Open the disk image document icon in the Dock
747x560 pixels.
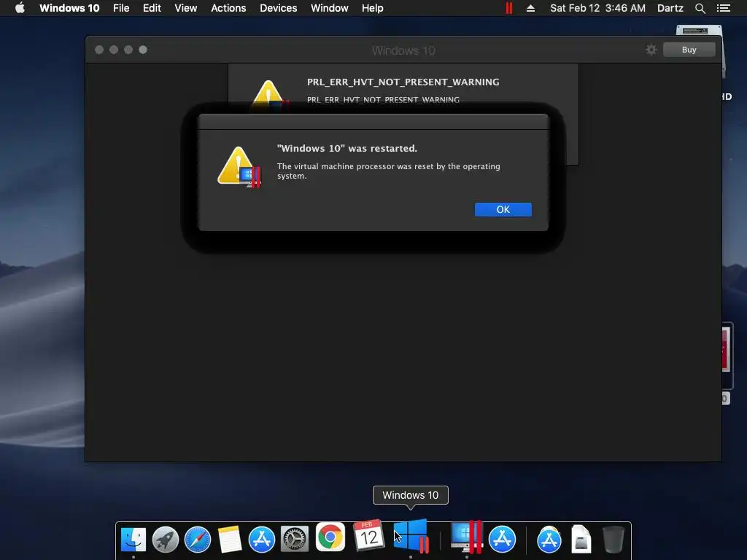pos(581,539)
